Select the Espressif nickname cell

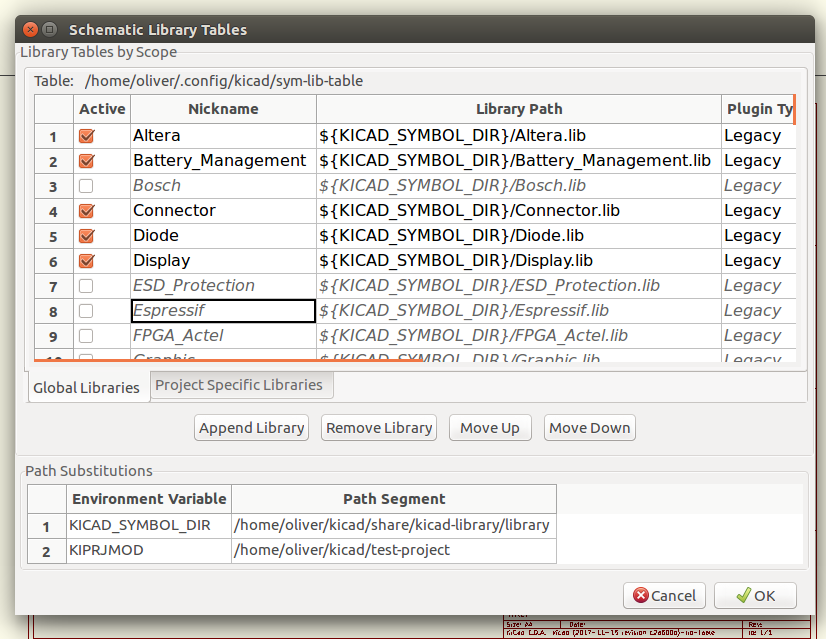click(223, 311)
